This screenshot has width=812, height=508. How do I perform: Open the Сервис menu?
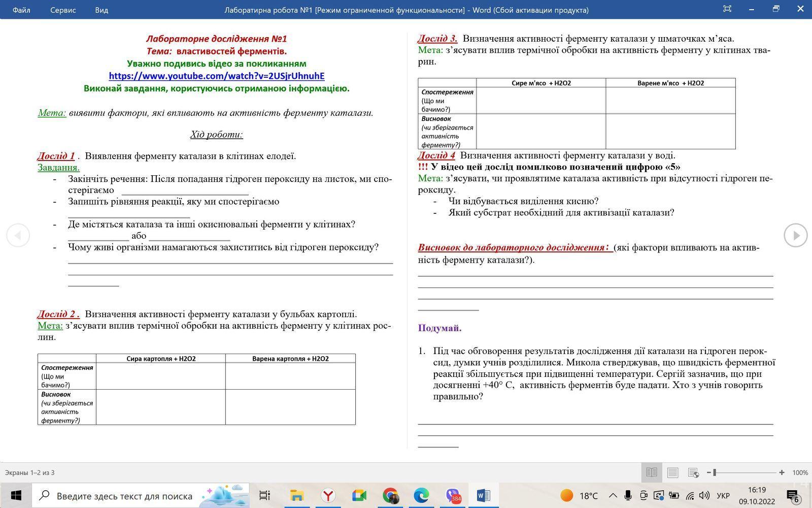coord(63,10)
